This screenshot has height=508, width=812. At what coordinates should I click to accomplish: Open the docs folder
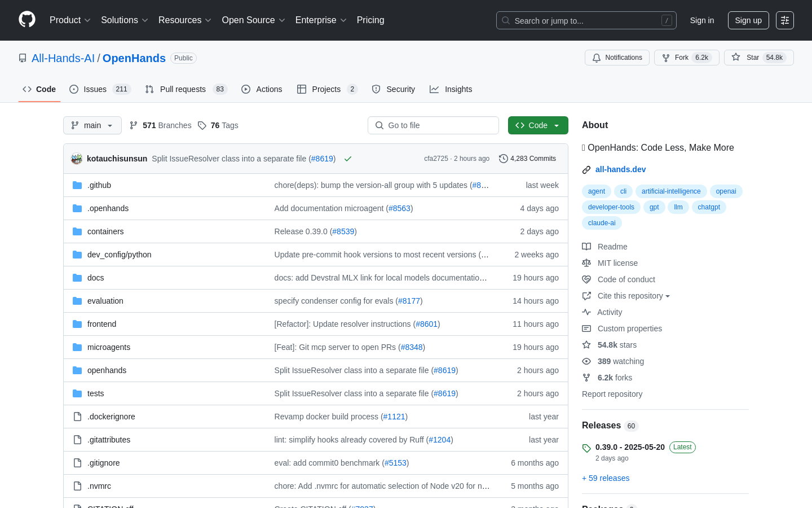pyautogui.click(x=95, y=278)
